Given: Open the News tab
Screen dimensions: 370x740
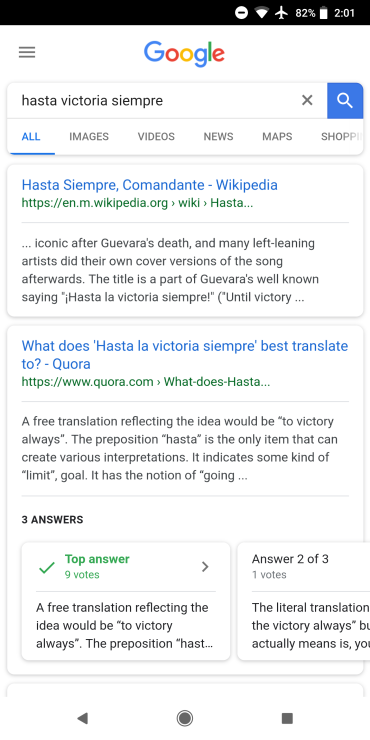Looking at the screenshot, I should click(219, 136).
